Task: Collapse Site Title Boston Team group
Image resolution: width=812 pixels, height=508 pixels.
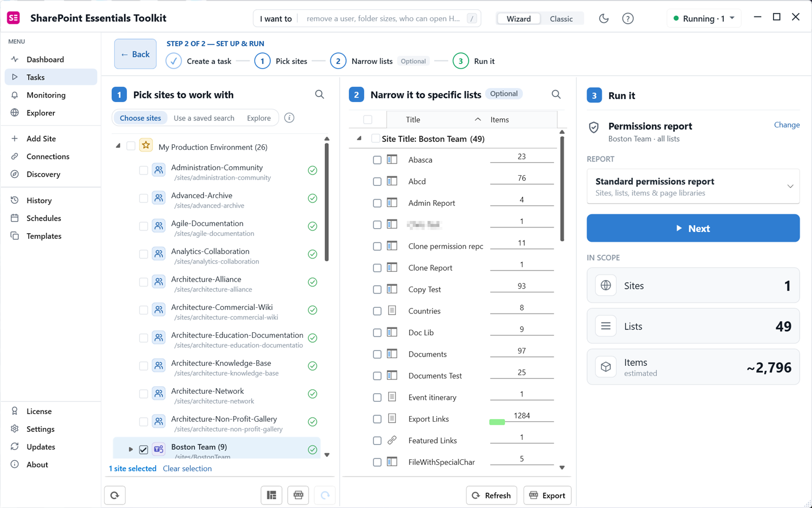Action: 359,138
